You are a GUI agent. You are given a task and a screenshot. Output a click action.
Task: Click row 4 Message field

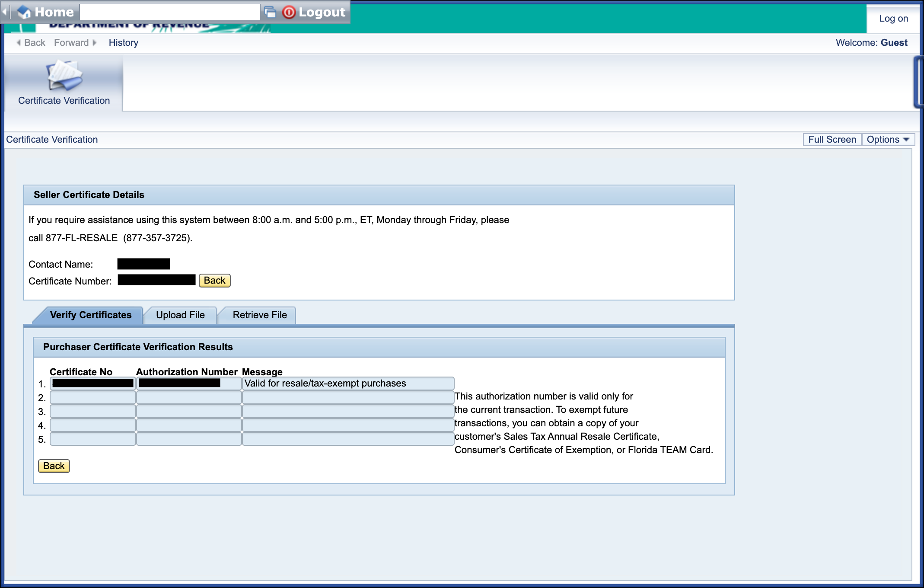click(348, 425)
